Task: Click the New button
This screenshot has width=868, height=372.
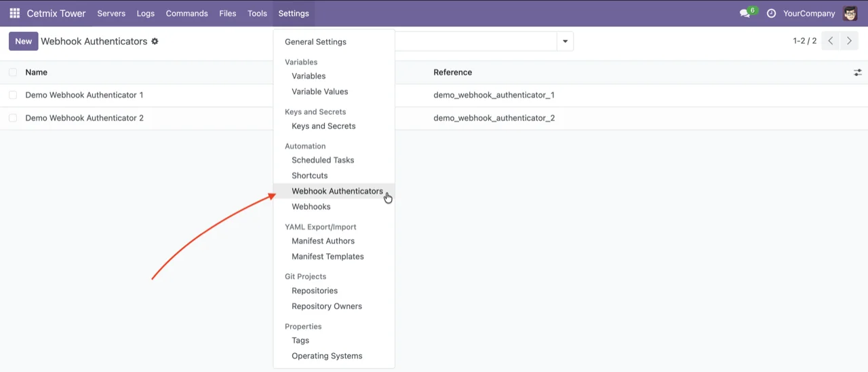Action: point(23,41)
